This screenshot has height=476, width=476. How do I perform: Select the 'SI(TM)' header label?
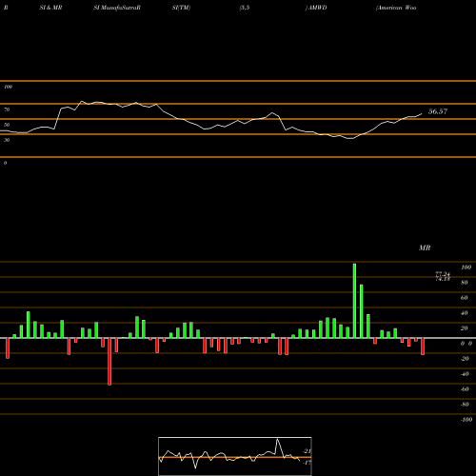click(181, 8)
